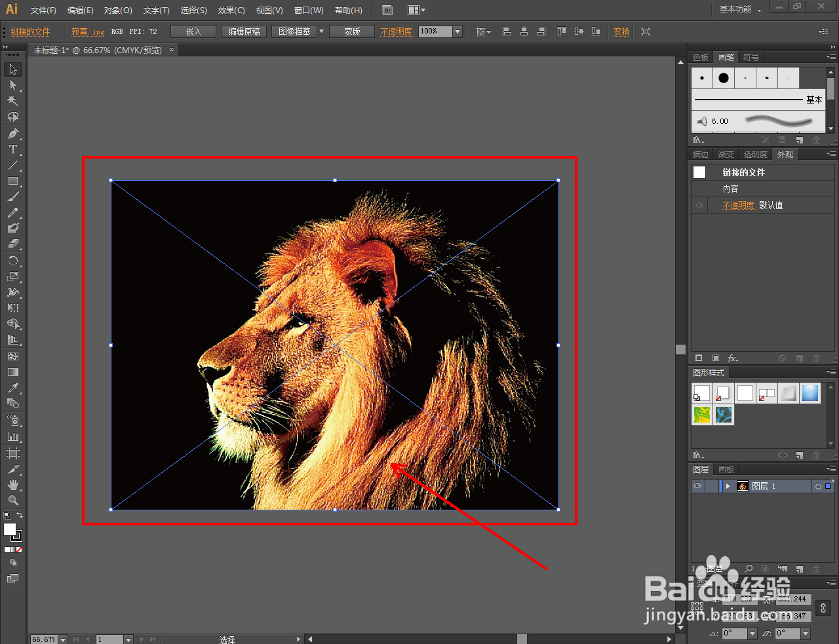Click the 编辑原稿 button
Image resolution: width=839 pixels, height=644 pixels.
click(244, 31)
